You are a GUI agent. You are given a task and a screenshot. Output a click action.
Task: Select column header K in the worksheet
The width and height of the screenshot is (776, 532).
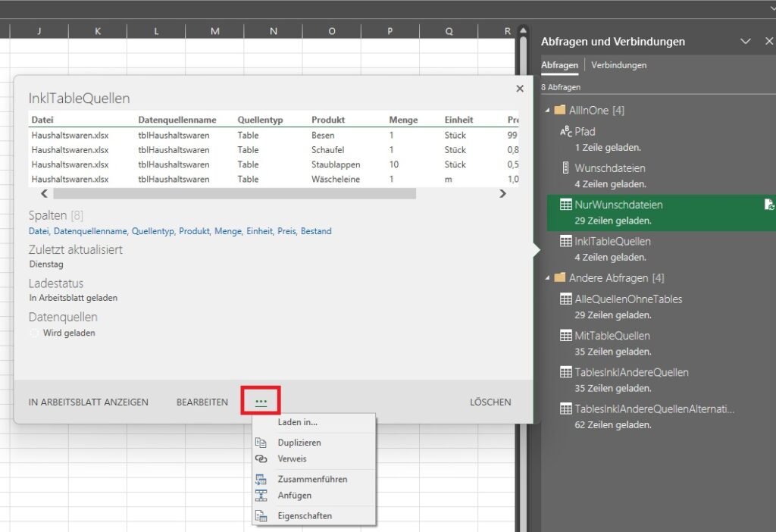click(x=98, y=31)
